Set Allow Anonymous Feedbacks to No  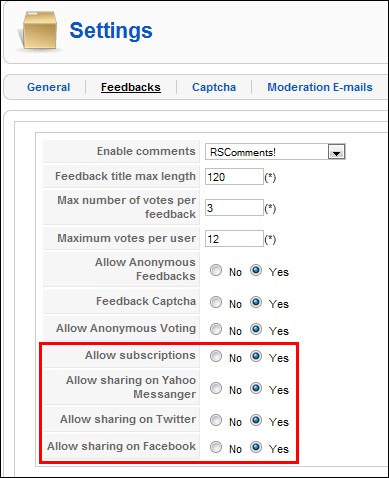pyautogui.click(x=216, y=270)
